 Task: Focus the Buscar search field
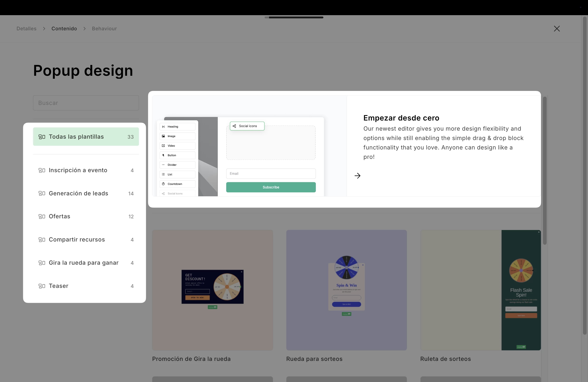point(86,103)
